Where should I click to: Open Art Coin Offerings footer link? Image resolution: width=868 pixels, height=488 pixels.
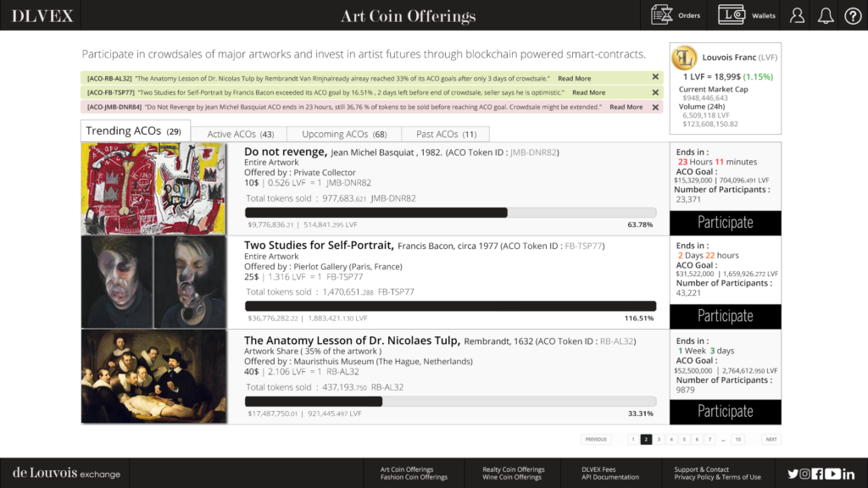tap(407, 469)
